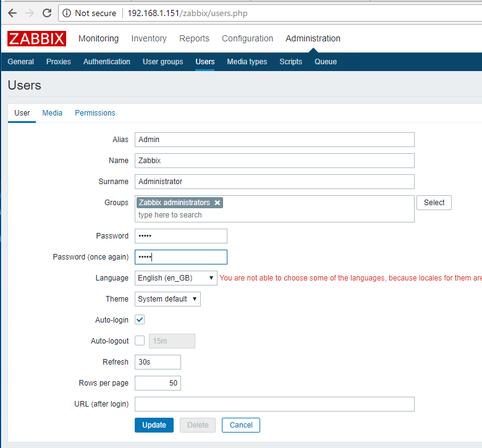Enable the Auto-logout checkbox

[x=140, y=340]
